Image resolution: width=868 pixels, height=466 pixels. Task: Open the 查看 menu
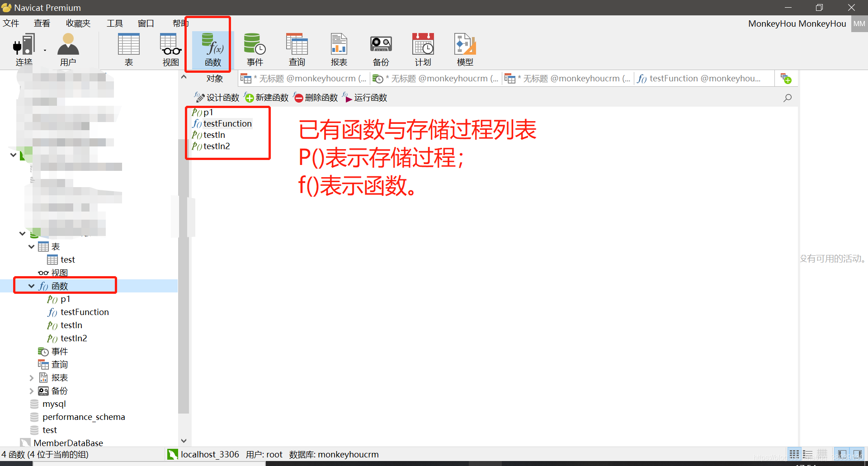coord(42,23)
